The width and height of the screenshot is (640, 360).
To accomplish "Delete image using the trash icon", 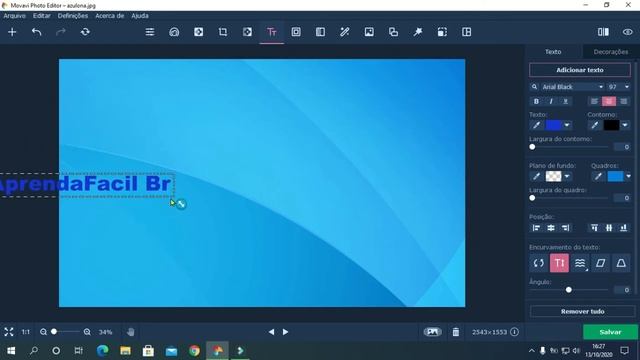I will [456, 332].
